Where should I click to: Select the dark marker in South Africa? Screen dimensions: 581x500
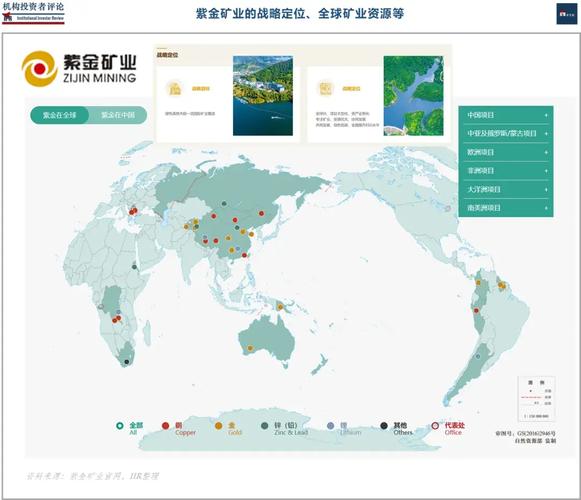pyautogui.click(x=127, y=361)
